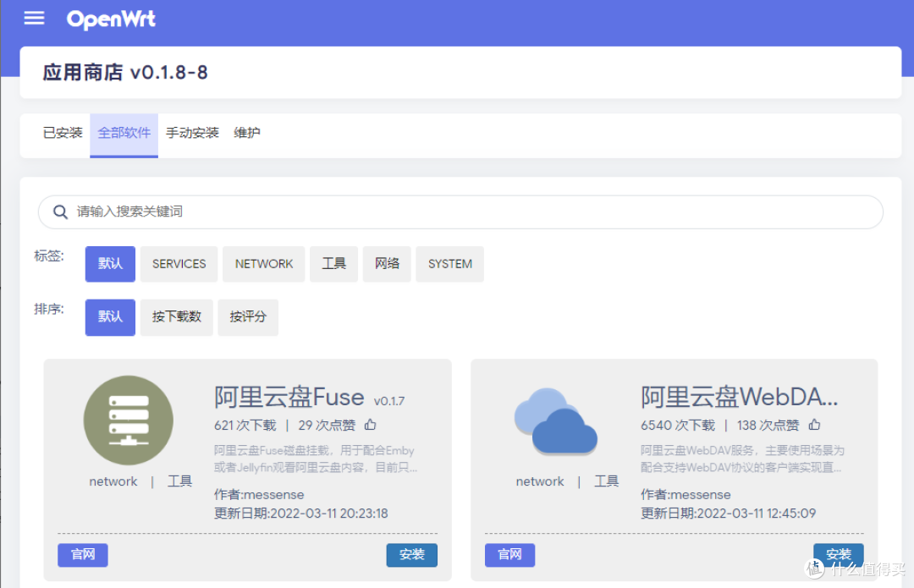Click the 6540 次下载 count

[x=677, y=426]
